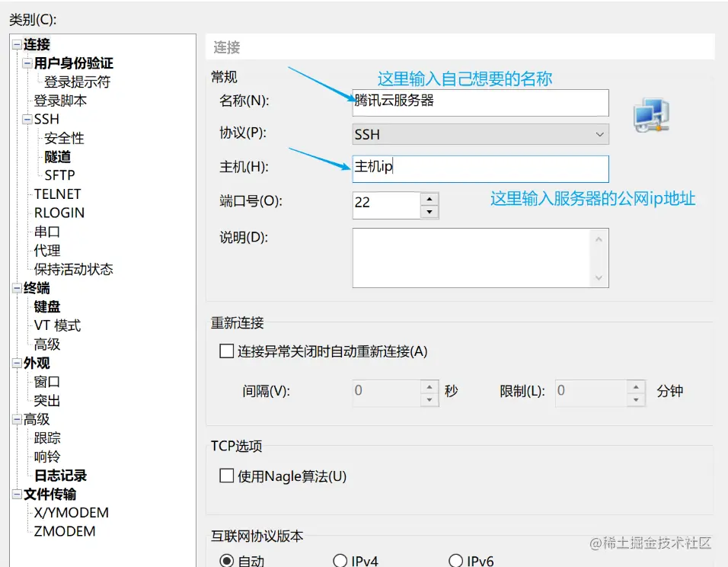Decrease the 限制 minutes value
Viewport: 728px width, 567px height.
pos(636,399)
